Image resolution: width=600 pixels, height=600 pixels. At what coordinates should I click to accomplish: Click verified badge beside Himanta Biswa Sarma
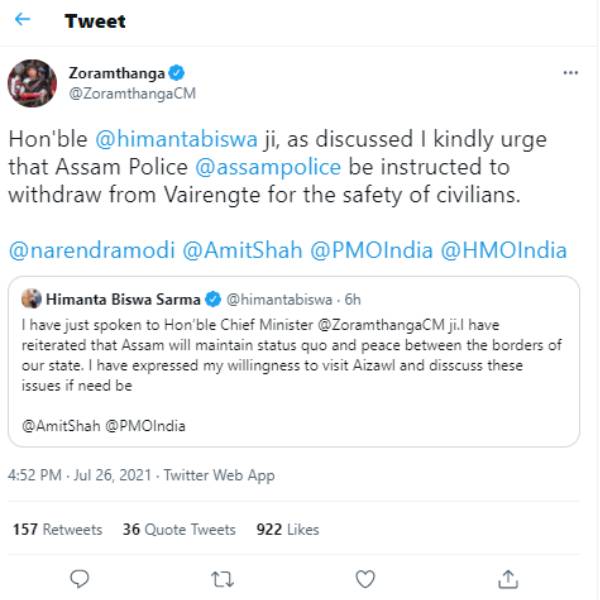coord(213,298)
